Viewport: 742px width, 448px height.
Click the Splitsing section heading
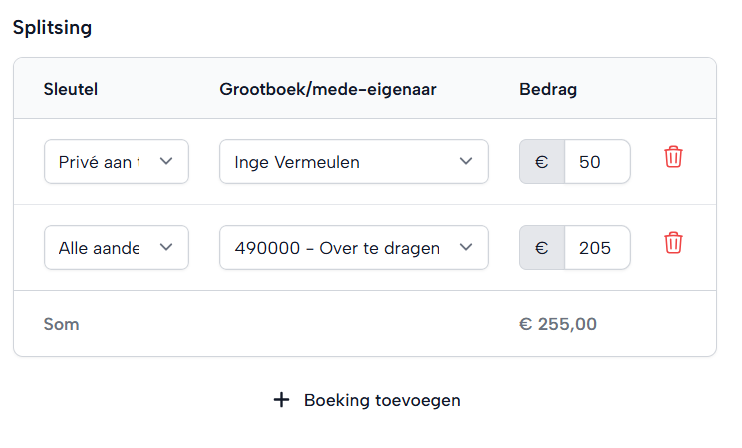pyautogui.click(x=52, y=27)
